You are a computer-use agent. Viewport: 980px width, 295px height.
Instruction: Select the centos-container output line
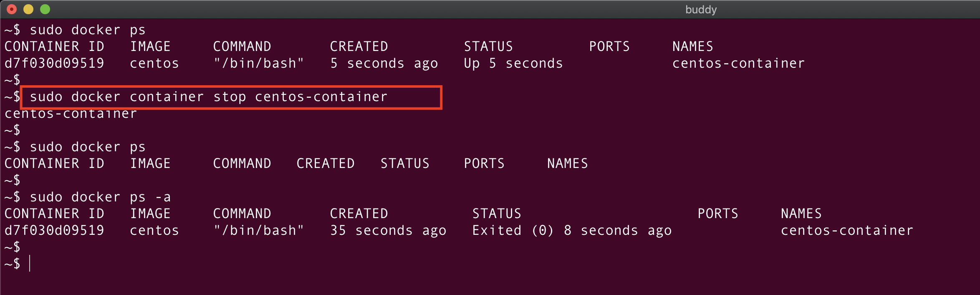coord(70,113)
